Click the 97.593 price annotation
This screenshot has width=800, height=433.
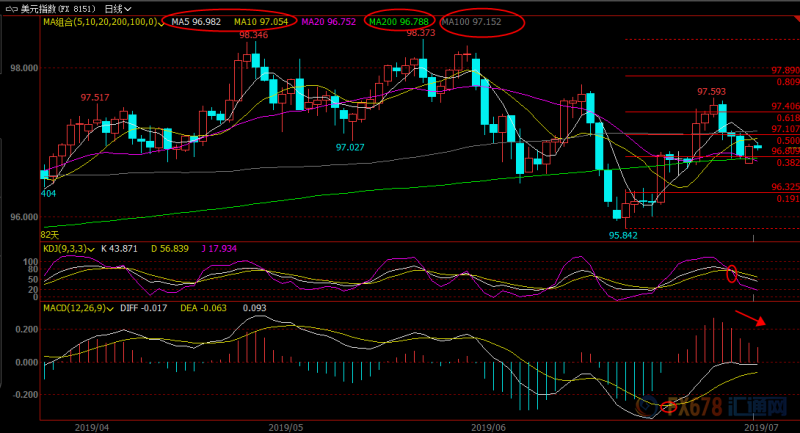point(711,92)
